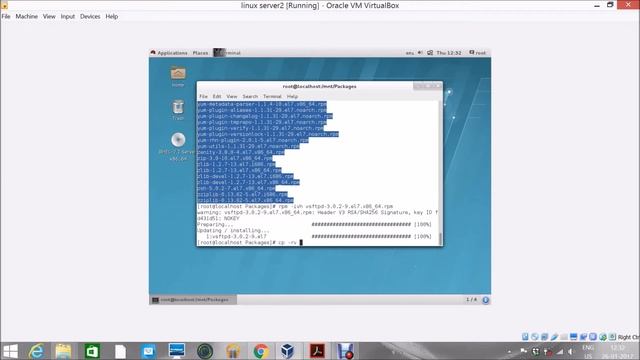Open the terminal window's View menu
The height and width of the screenshot is (360, 640).
[x=231, y=96]
